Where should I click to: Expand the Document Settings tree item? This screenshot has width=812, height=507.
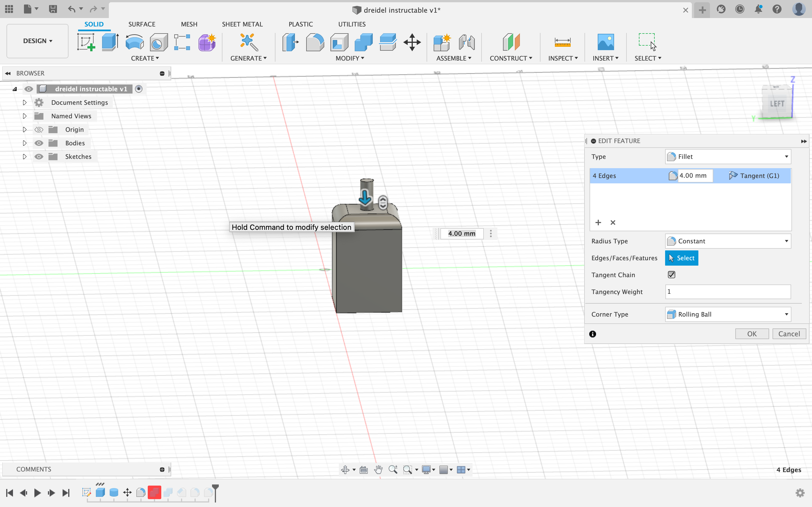[x=24, y=102]
